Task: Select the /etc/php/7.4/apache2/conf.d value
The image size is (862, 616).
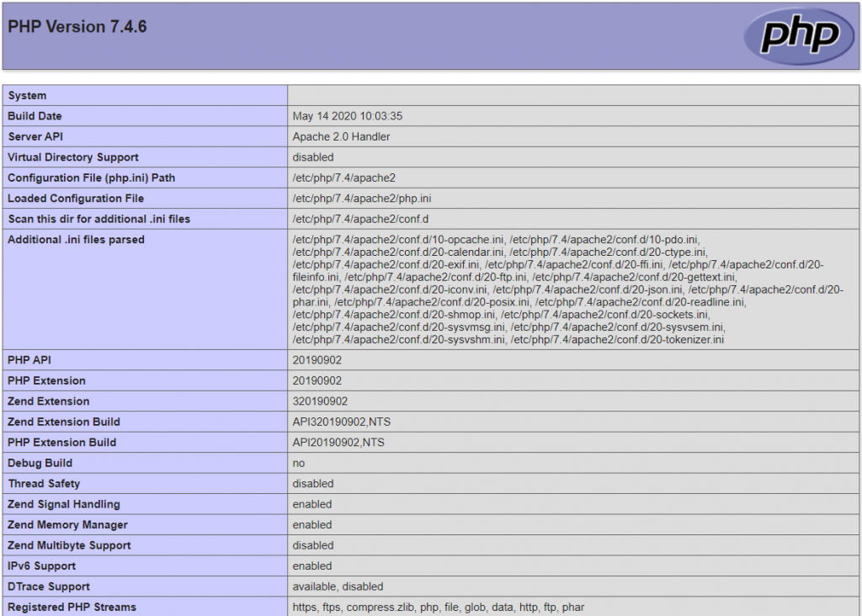Action: pyautogui.click(x=360, y=220)
